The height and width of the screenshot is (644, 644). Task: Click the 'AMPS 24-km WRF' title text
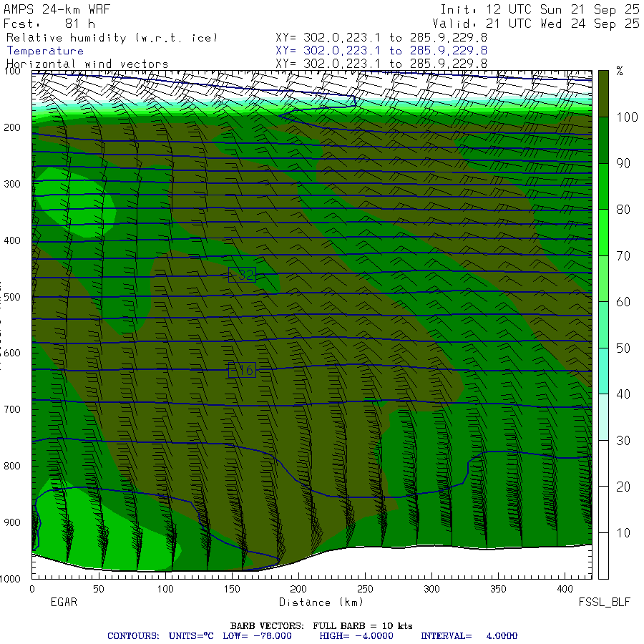coord(57,9)
